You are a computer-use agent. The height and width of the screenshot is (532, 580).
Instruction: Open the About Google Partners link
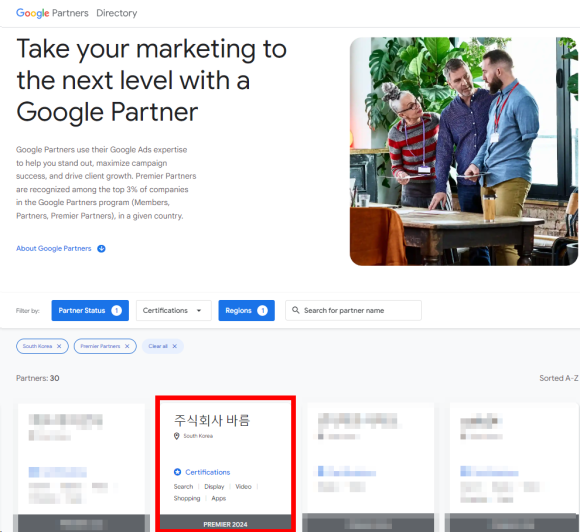pos(54,248)
